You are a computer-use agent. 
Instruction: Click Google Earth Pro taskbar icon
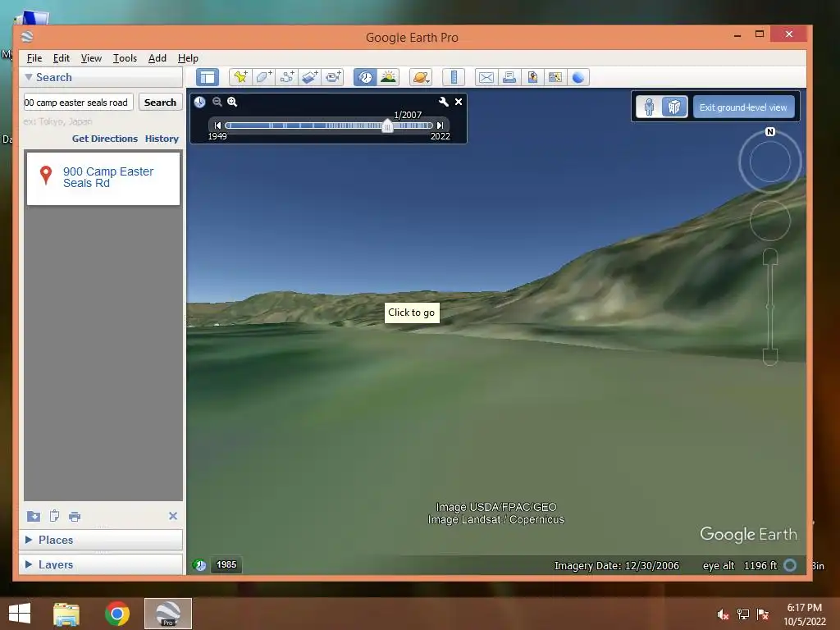168,614
